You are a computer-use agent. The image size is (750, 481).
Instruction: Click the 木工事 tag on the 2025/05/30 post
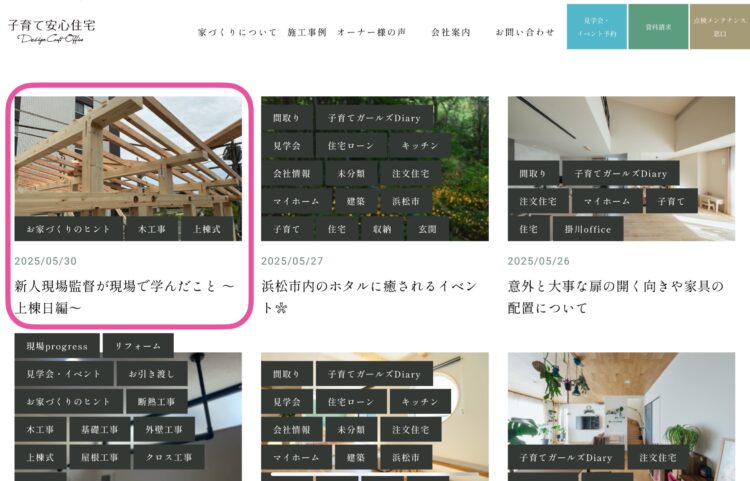coord(152,229)
